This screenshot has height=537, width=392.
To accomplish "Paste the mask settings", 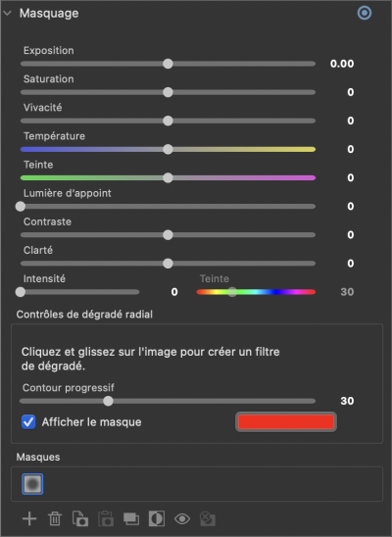I will pos(106,518).
